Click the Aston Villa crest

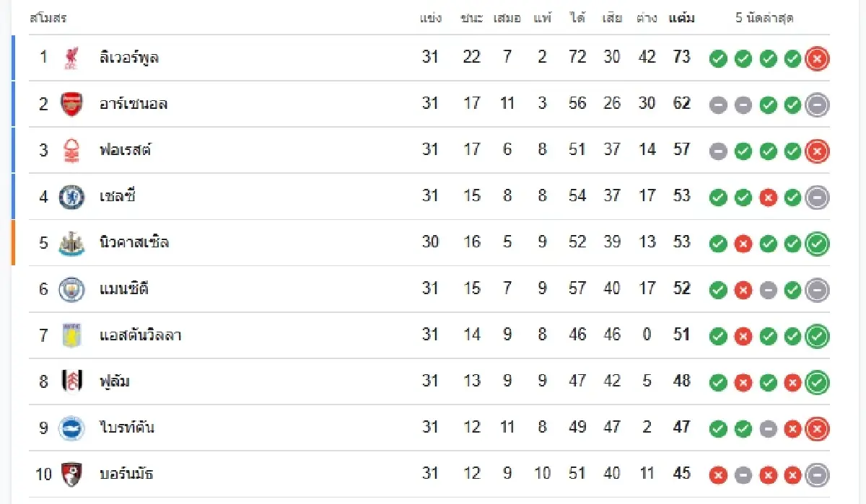(71, 335)
